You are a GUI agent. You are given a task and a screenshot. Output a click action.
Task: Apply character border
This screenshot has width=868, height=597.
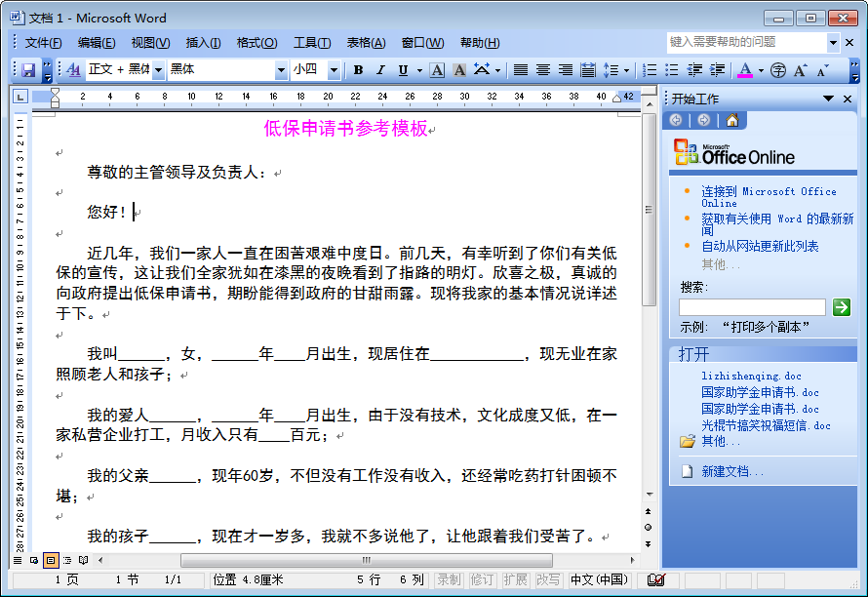coord(437,70)
